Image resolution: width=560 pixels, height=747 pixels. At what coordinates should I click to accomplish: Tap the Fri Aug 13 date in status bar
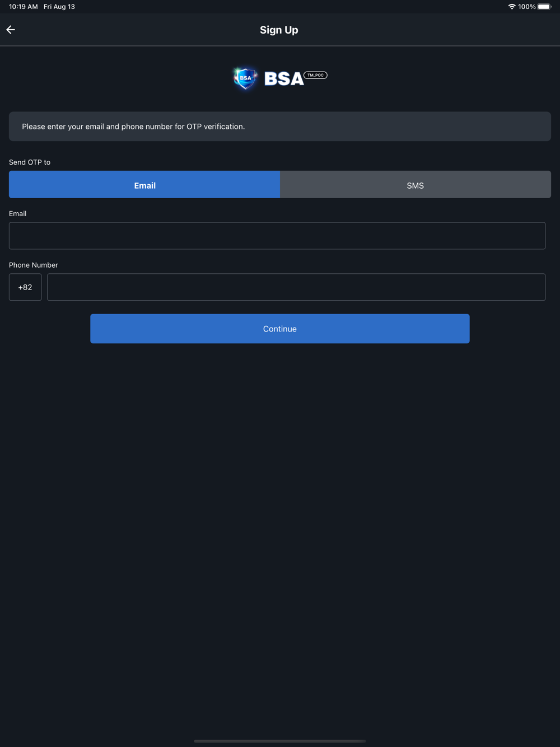pyautogui.click(x=59, y=7)
